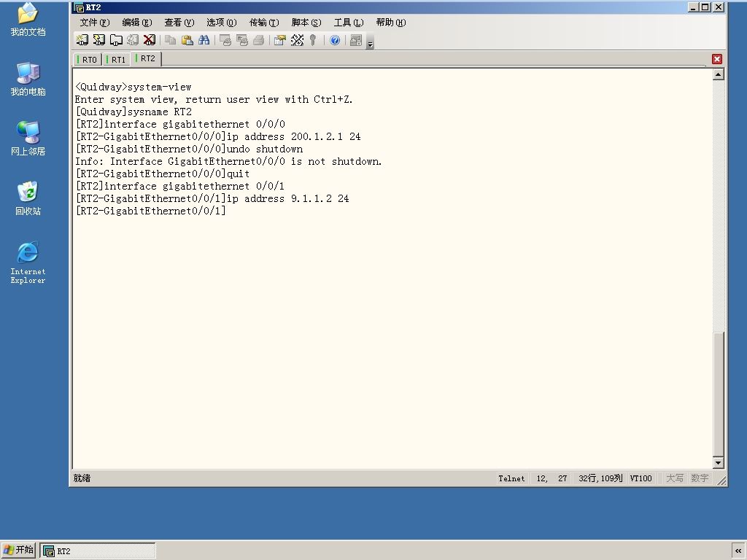This screenshot has height=560, width=747.
Task: Click the Reconnect toolbar icon
Action: (133, 41)
